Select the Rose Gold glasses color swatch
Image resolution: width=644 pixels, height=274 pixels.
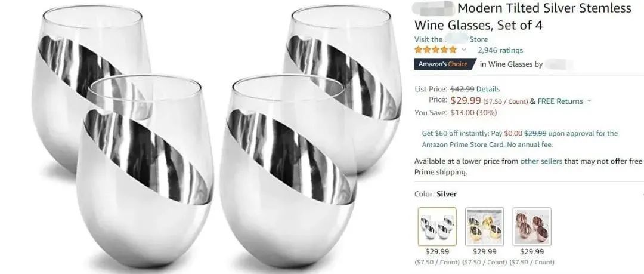(532, 226)
